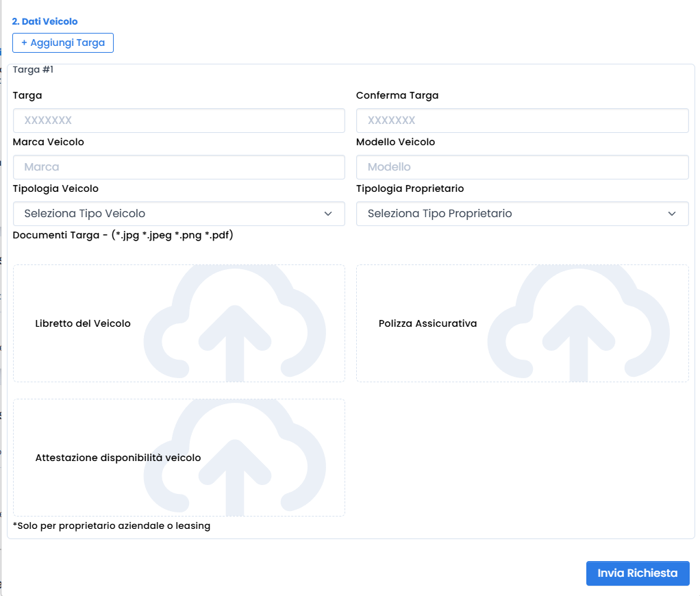The image size is (700, 596).
Task: Submit with the Invia Richiesta button
Action: (x=637, y=573)
